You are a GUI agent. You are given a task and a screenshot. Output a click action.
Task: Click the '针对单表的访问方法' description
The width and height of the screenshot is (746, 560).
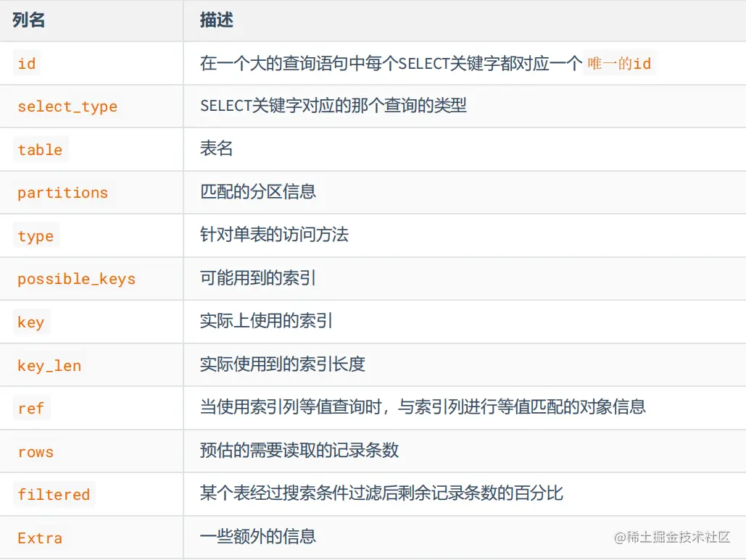pos(275,235)
